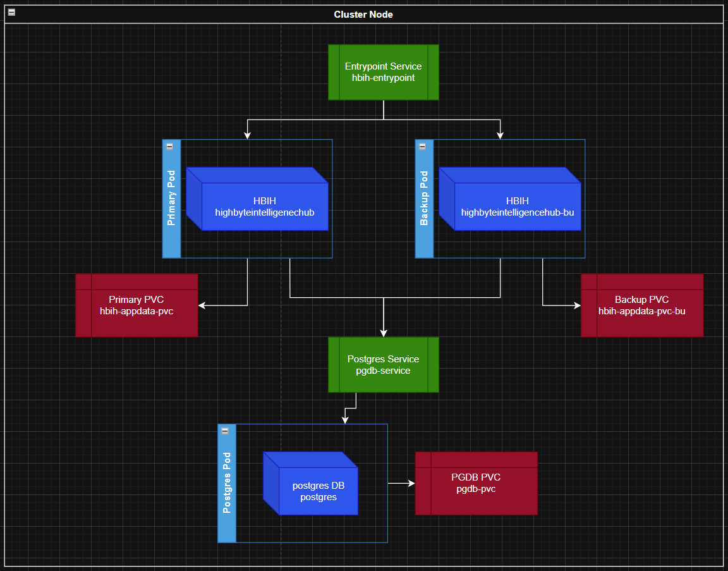This screenshot has width=728, height=571.
Task: Click the Backup Pod vertical label strip
Action: point(424,202)
